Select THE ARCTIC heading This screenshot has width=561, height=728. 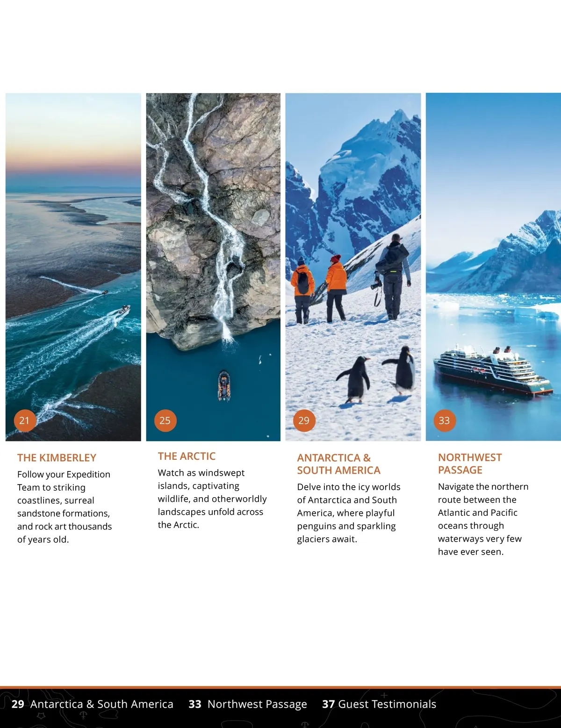point(187,456)
